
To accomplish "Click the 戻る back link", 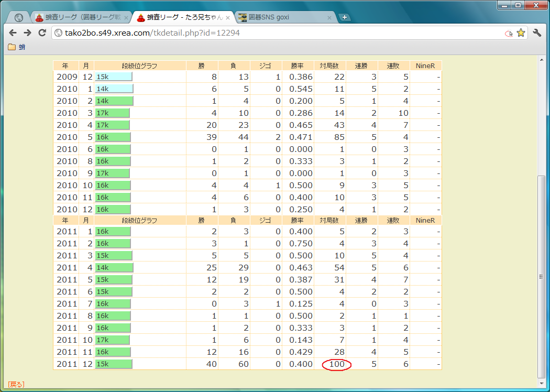I will (x=16, y=384).
